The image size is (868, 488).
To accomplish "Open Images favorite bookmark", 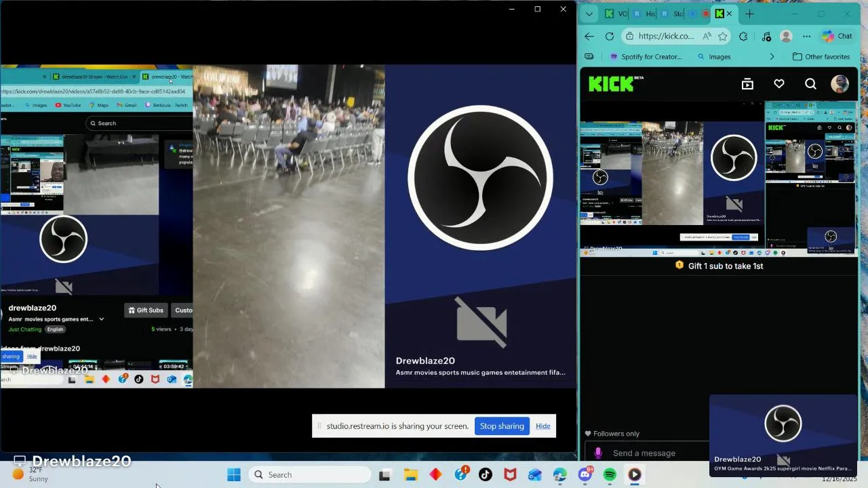I will point(714,57).
